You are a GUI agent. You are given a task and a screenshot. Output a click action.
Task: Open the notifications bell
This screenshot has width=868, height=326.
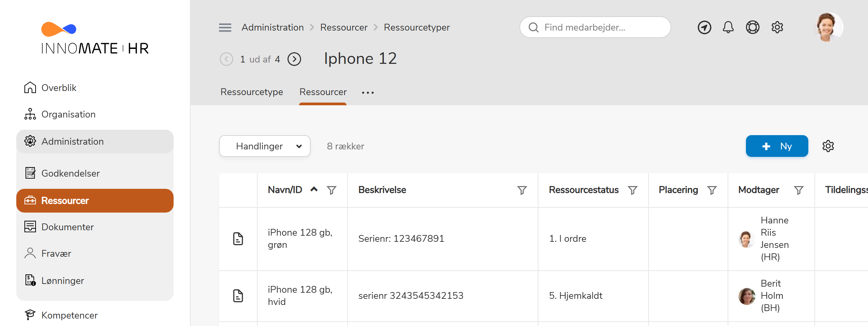coord(728,27)
